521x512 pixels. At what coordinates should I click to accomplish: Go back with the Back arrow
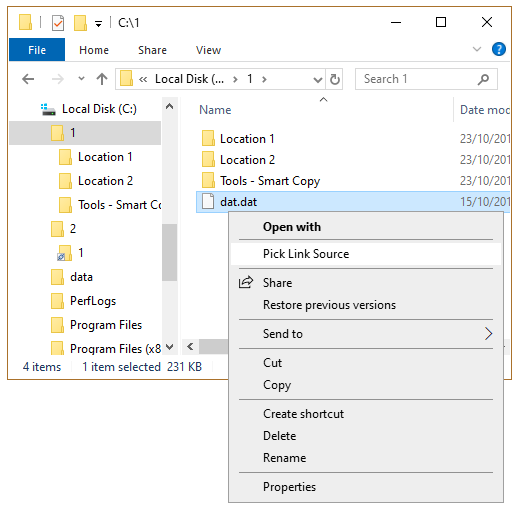click(x=28, y=79)
